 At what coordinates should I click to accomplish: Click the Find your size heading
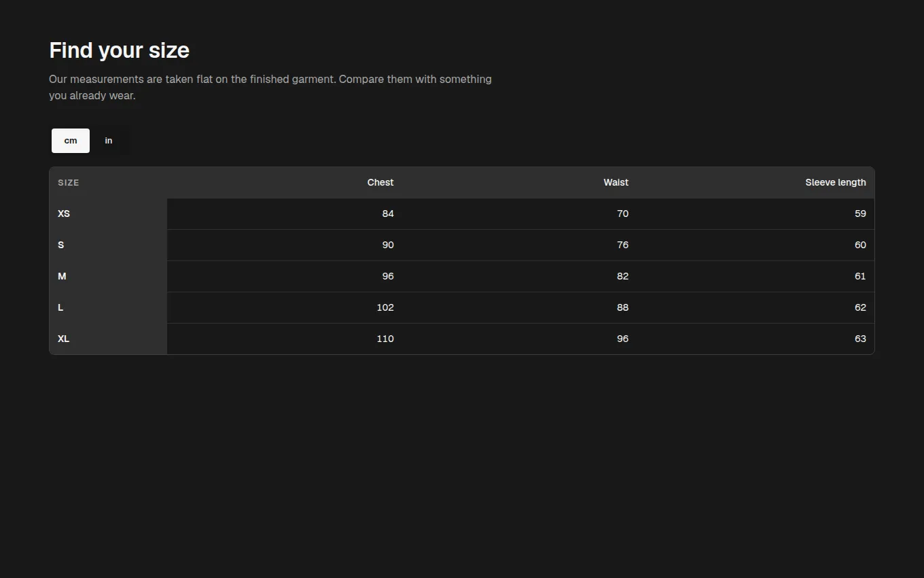pyautogui.click(x=120, y=50)
